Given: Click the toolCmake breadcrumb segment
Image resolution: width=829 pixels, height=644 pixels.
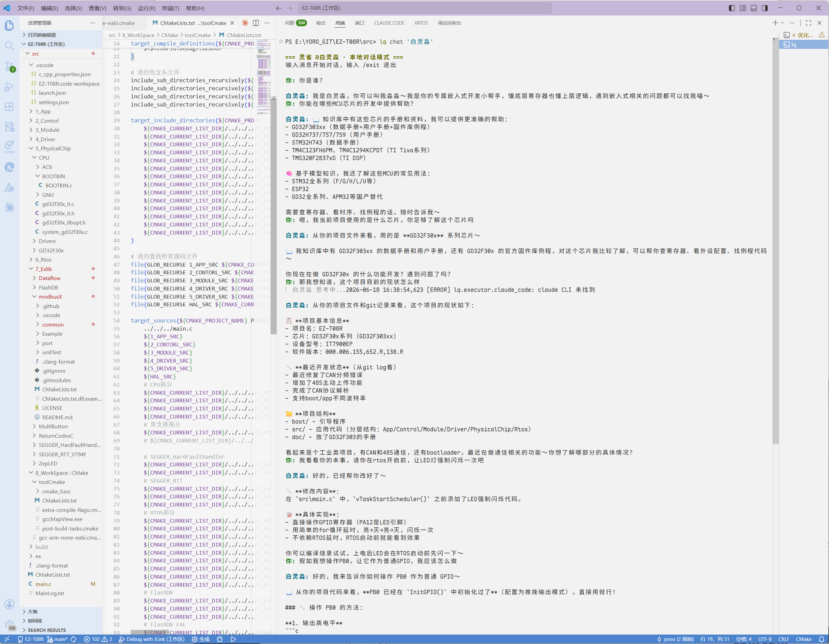Looking at the screenshot, I should (198, 35).
